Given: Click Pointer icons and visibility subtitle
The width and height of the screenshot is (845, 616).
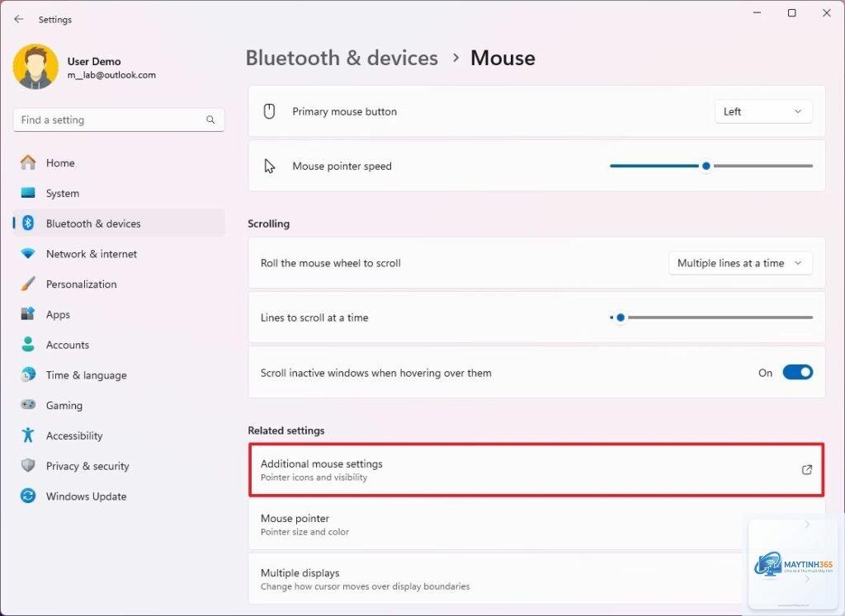Looking at the screenshot, I should (x=314, y=477).
